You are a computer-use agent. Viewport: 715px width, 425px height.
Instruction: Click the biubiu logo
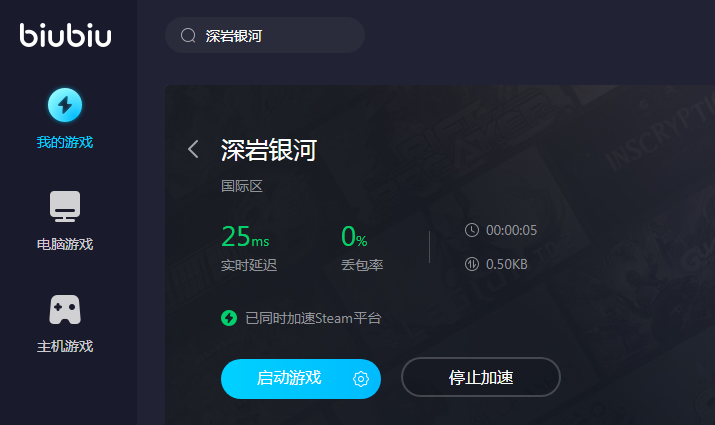pos(65,35)
